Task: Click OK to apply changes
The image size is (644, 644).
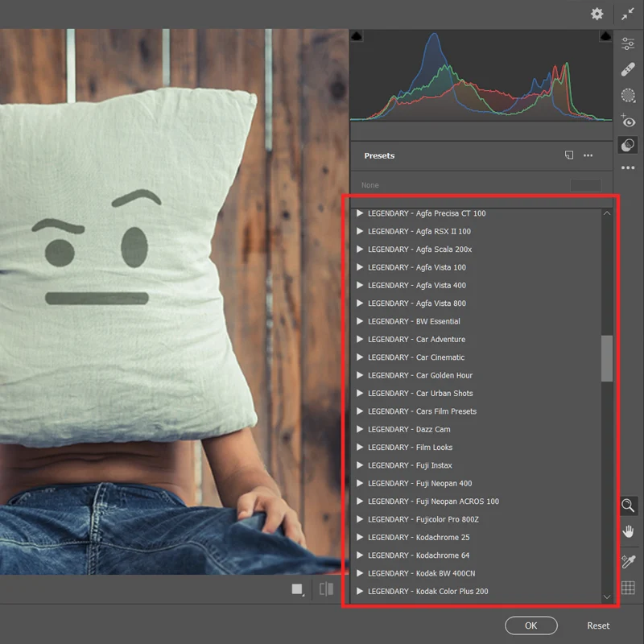Action: pos(531,625)
